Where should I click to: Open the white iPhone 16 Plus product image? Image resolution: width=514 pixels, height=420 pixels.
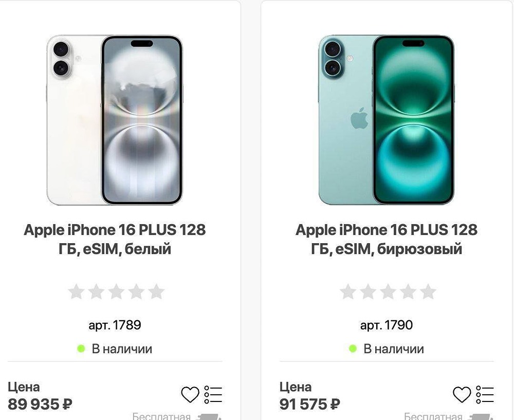coord(115,120)
